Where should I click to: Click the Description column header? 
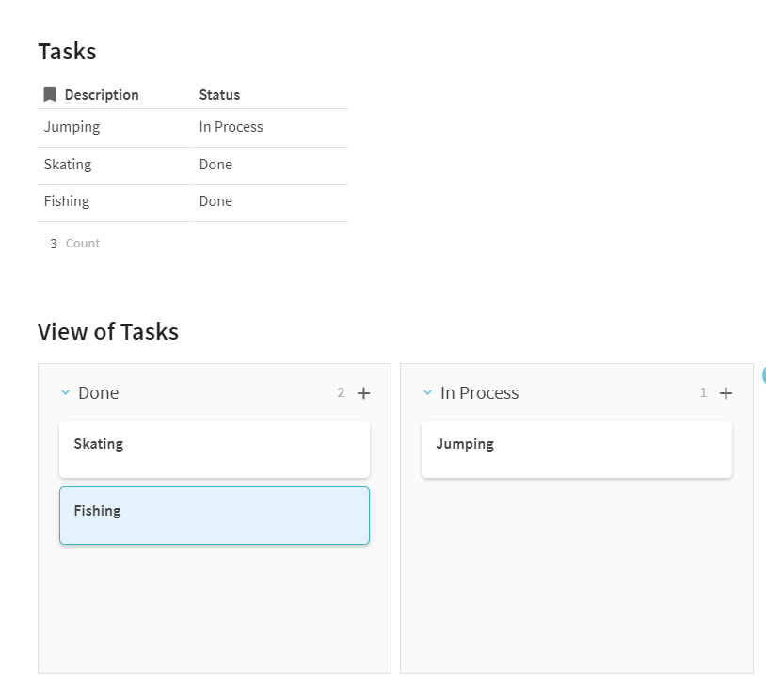click(x=102, y=95)
